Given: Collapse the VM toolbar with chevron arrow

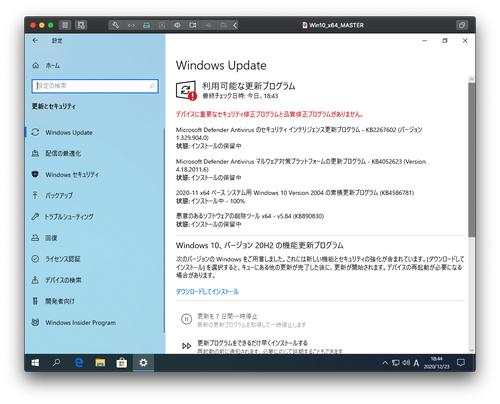Looking at the screenshot, I should [235, 25].
